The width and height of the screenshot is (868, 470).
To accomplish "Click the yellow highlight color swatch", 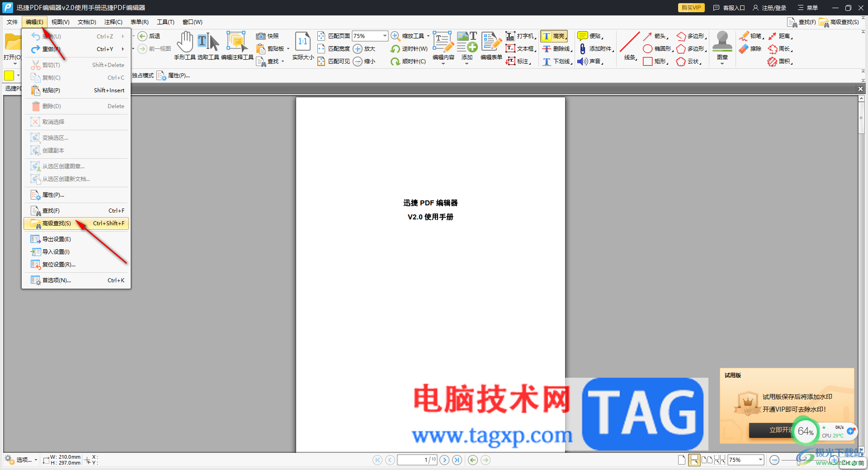I will click(9, 76).
